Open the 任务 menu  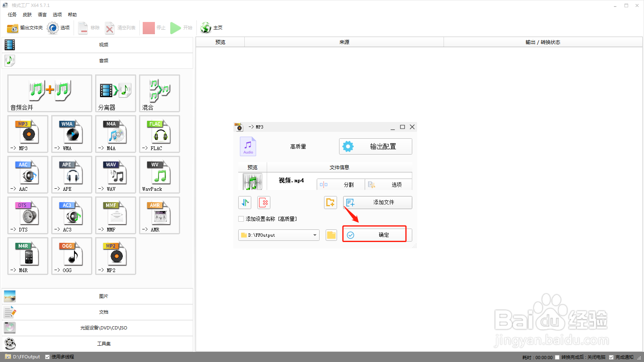pyautogui.click(x=12, y=15)
